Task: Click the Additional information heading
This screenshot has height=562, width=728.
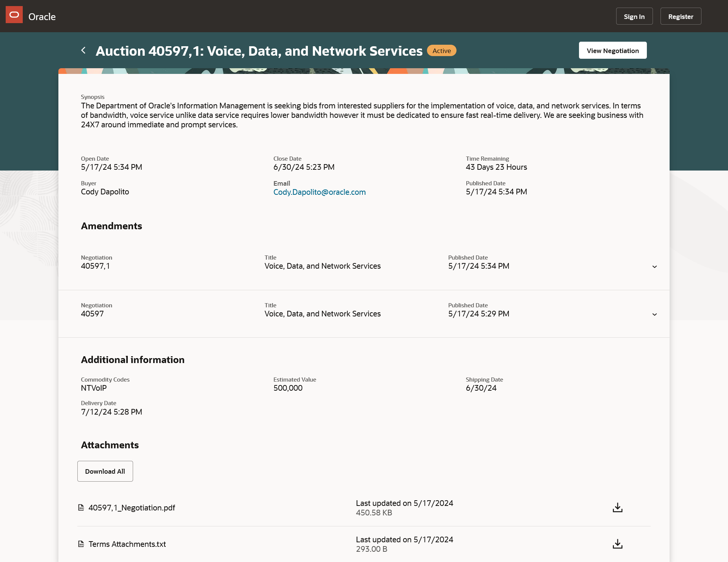Action: click(x=133, y=360)
